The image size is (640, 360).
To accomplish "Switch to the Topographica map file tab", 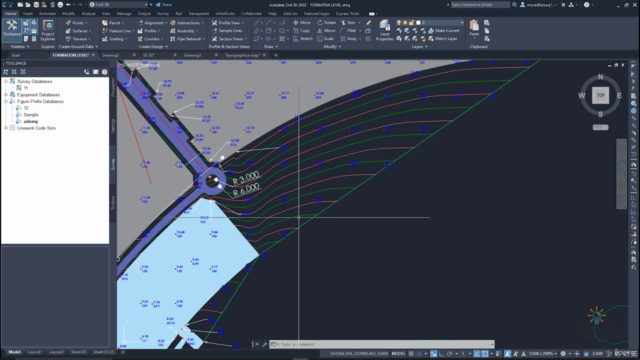I will point(242,55).
